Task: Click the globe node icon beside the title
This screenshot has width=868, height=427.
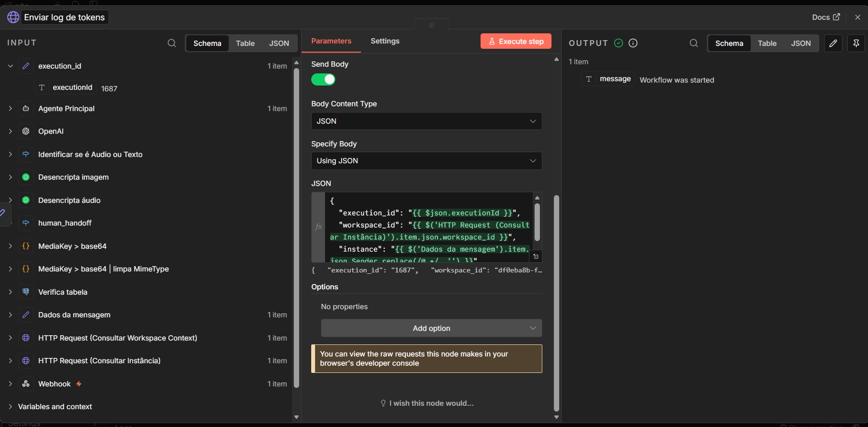Action: 14,17
